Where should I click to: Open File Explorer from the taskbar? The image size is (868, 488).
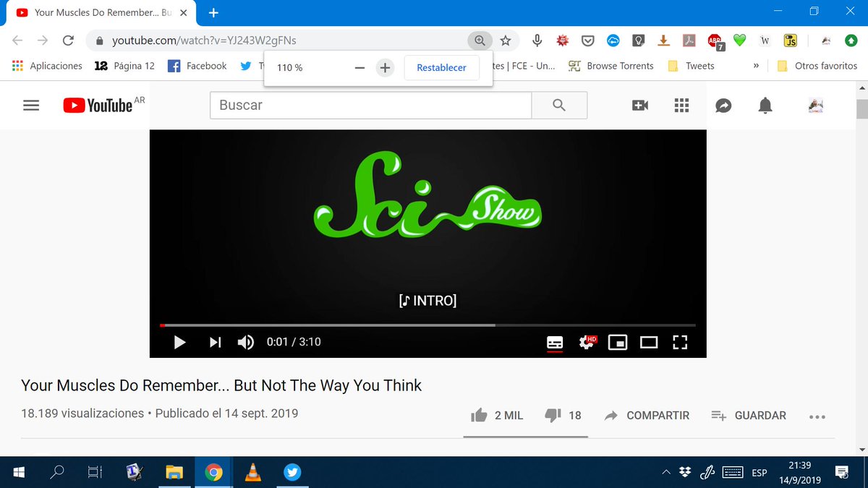coord(174,473)
